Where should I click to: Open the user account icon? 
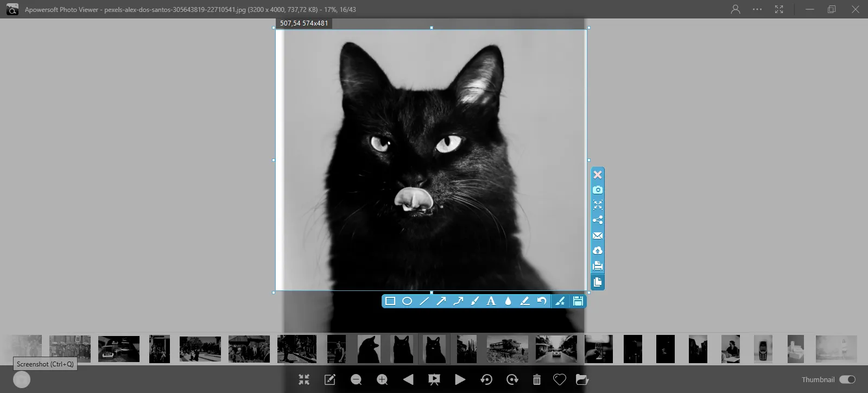pyautogui.click(x=736, y=9)
